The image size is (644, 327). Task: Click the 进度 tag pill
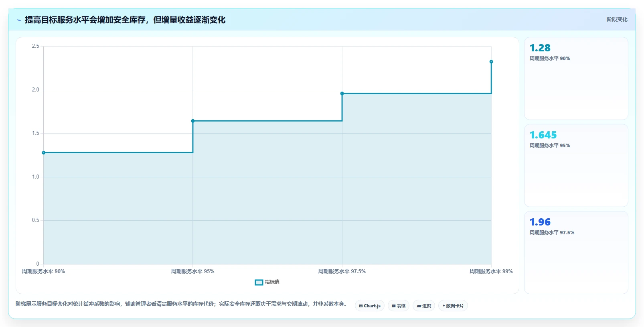click(424, 306)
